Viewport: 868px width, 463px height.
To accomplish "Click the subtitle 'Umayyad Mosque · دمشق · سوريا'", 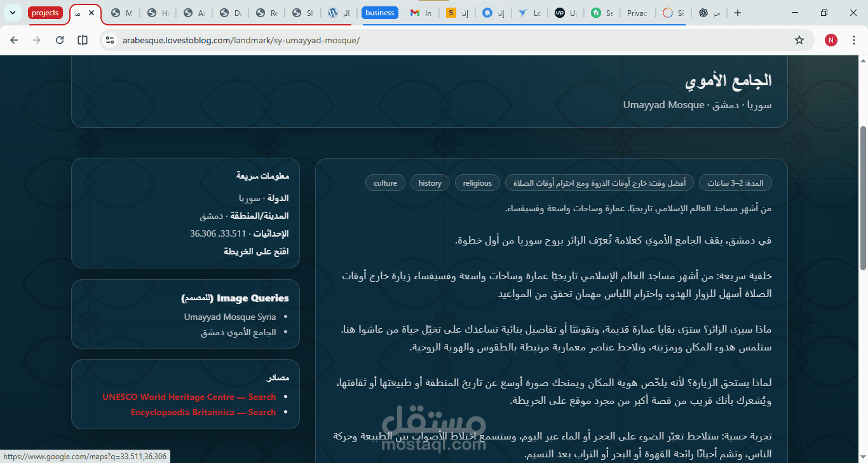I will point(697,105).
